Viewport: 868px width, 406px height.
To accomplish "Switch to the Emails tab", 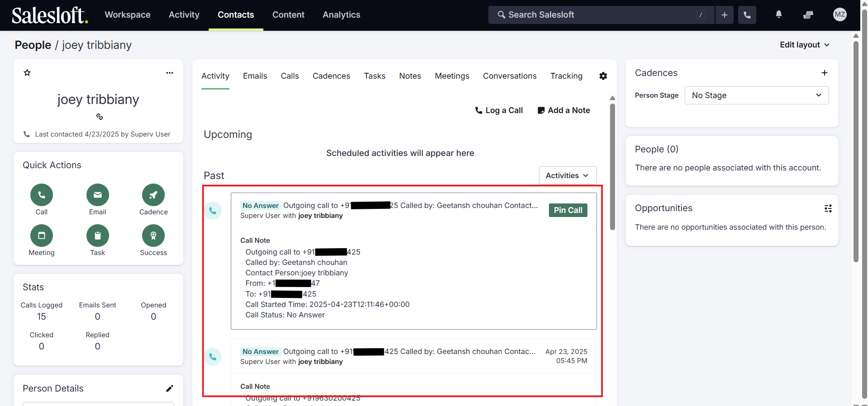I will 255,76.
